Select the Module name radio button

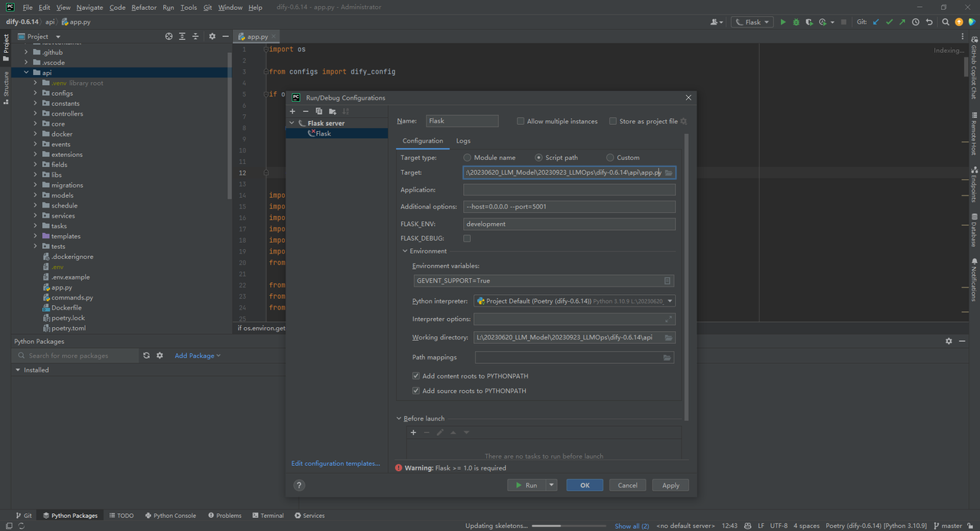[x=467, y=157]
